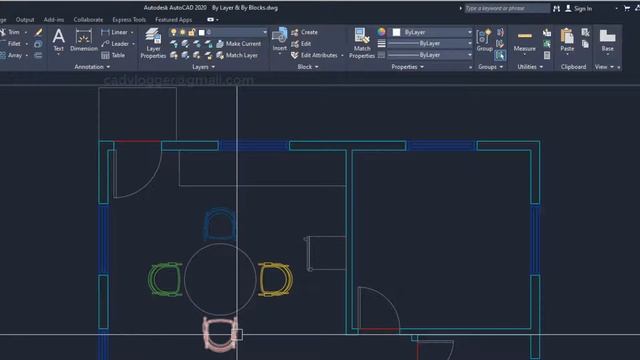
Task: Select the Text annotation tool
Action: (58, 40)
